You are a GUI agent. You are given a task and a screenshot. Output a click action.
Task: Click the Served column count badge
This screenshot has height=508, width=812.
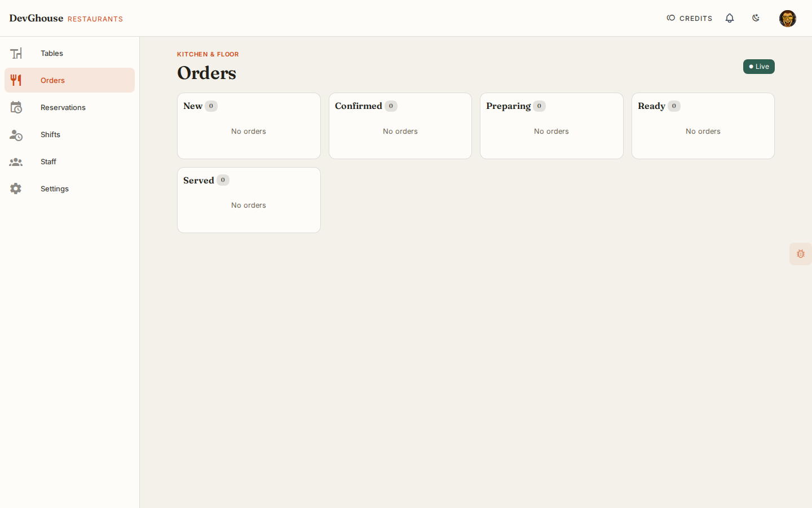point(223,180)
